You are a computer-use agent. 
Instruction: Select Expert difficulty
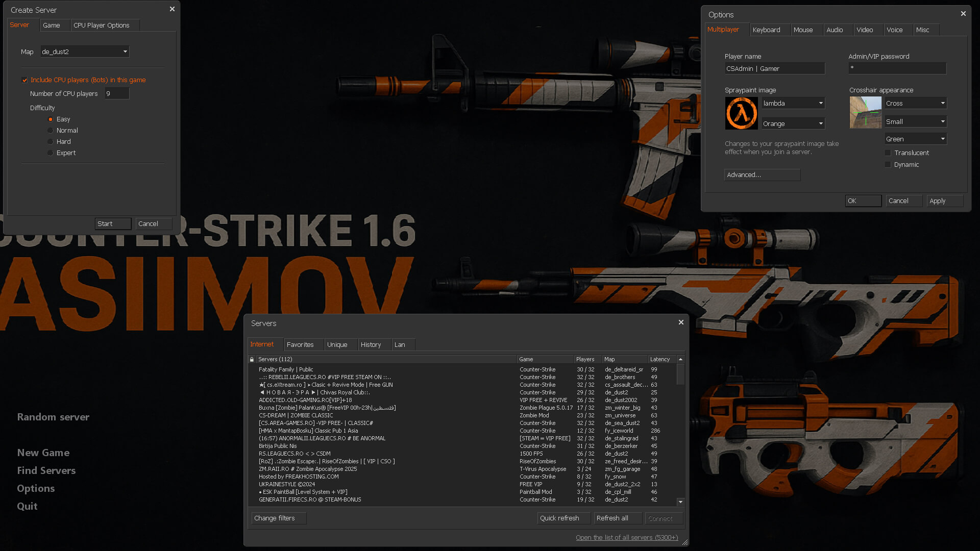coord(51,153)
